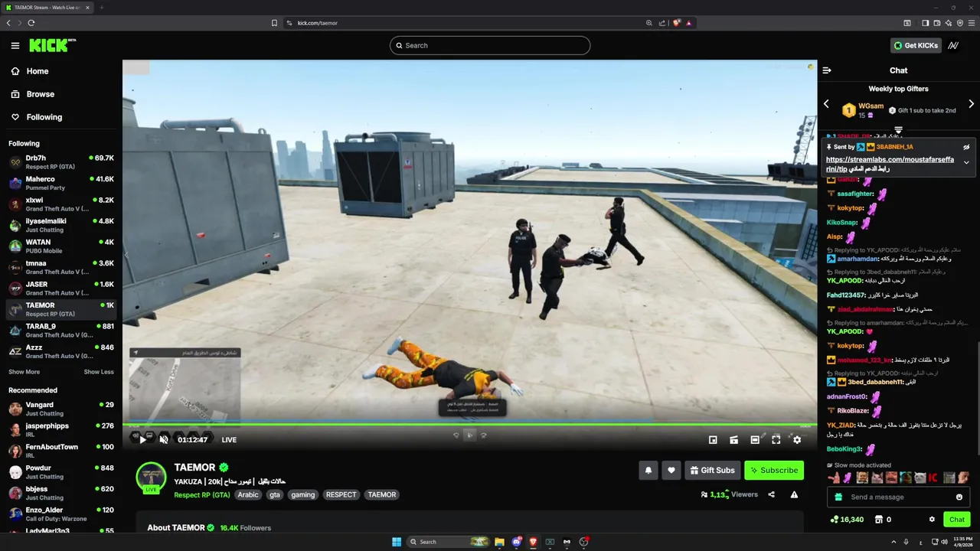Hide the pinned chat message

coord(966,147)
